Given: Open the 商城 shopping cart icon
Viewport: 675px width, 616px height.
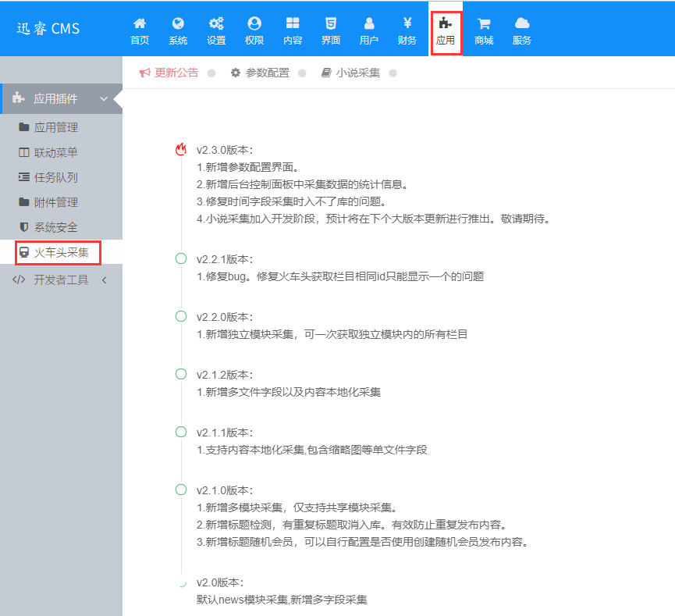Looking at the screenshot, I should pyautogui.click(x=484, y=23).
